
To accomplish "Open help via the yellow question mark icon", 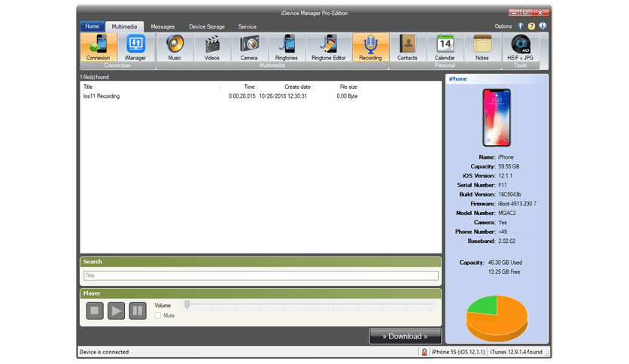I will pos(531,26).
